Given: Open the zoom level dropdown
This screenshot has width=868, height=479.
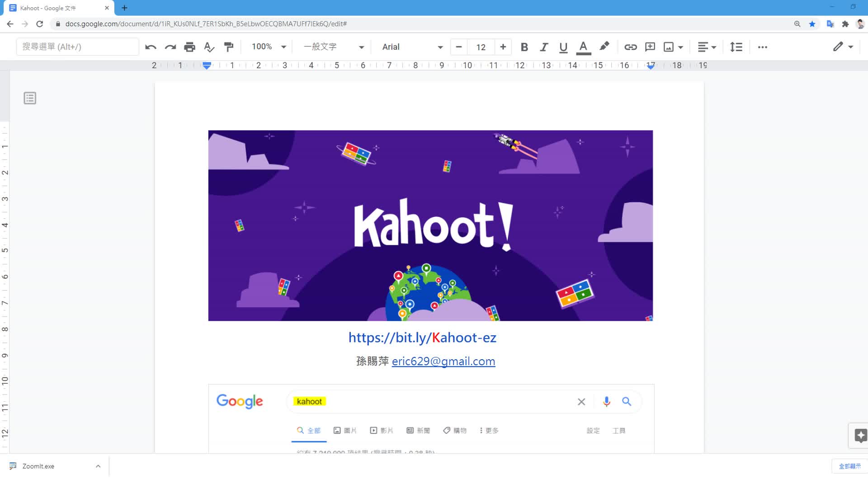Looking at the screenshot, I should pyautogui.click(x=269, y=47).
